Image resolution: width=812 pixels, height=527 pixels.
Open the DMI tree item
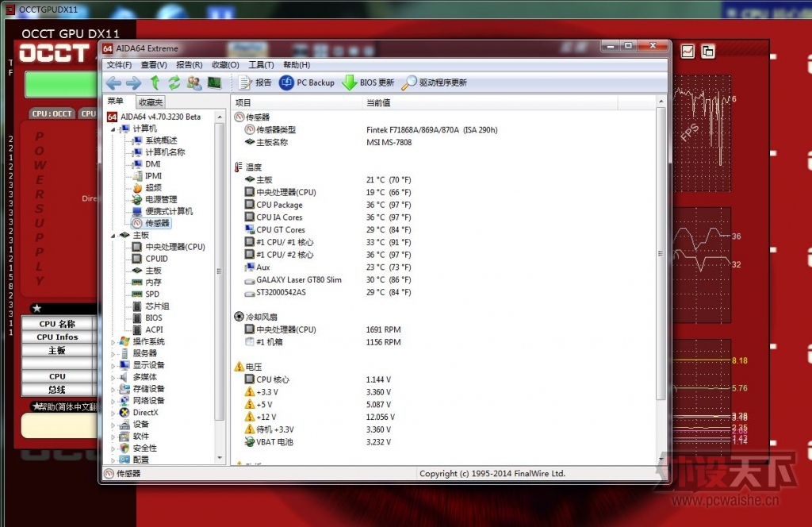pyautogui.click(x=153, y=164)
